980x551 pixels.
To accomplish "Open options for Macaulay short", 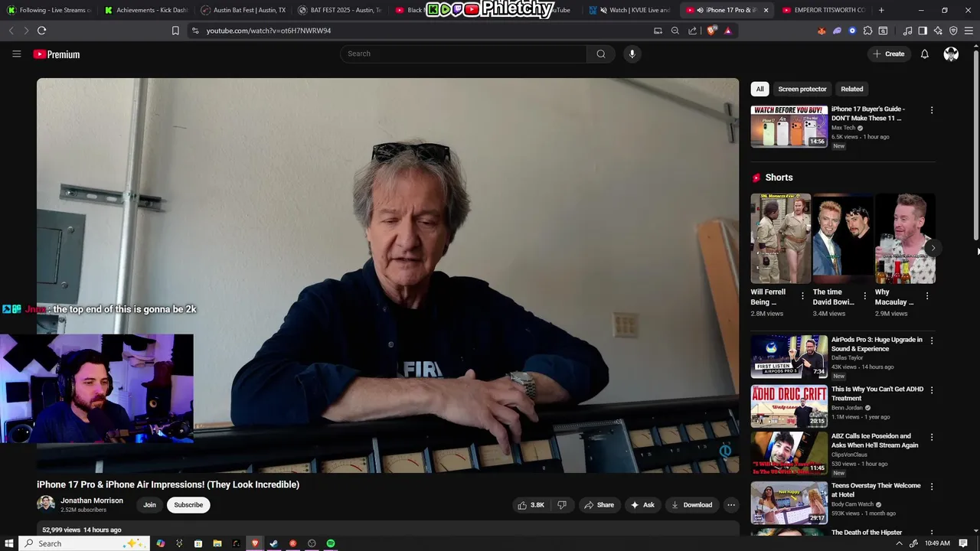I will point(926,295).
